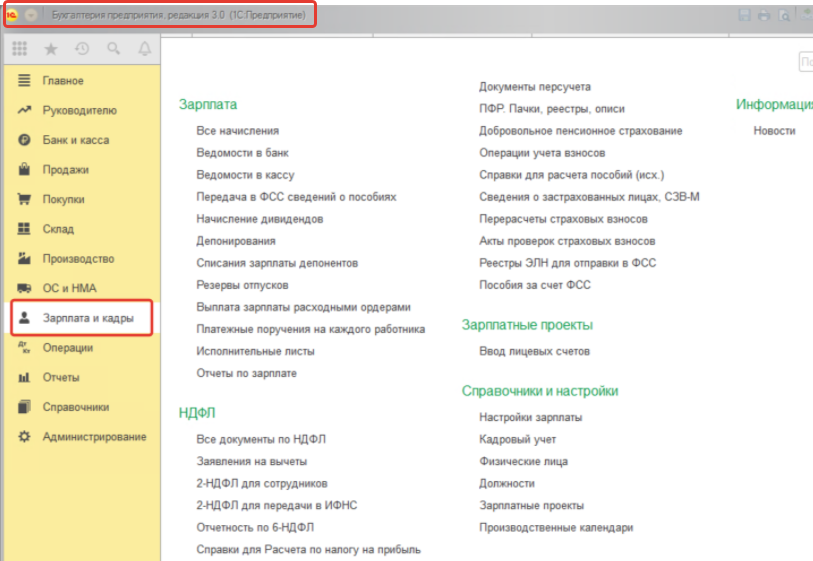Open Передача в ФСС сведений о пособиях
This screenshot has width=813, height=561.
tap(296, 197)
